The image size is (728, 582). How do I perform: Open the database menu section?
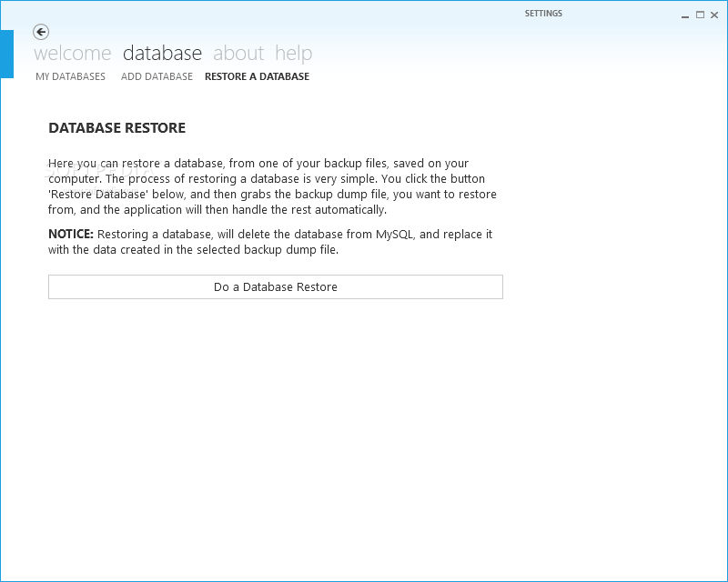coord(162,53)
